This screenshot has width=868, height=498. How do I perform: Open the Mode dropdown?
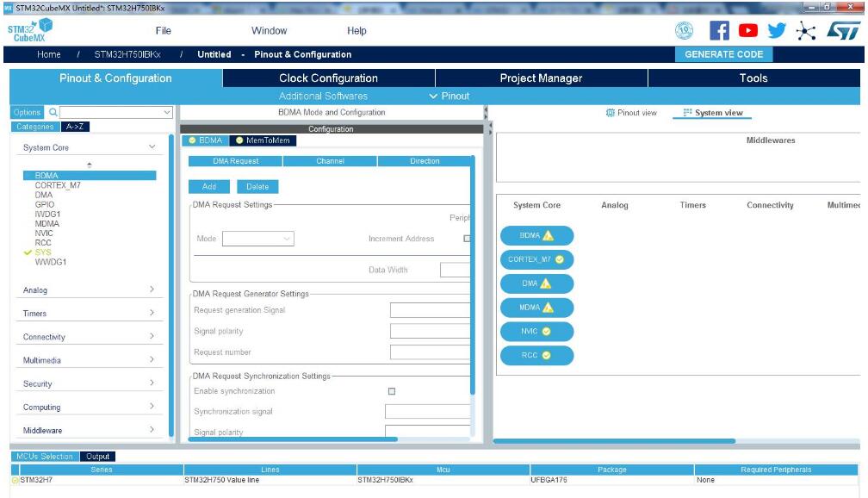pyautogui.click(x=258, y=239)
